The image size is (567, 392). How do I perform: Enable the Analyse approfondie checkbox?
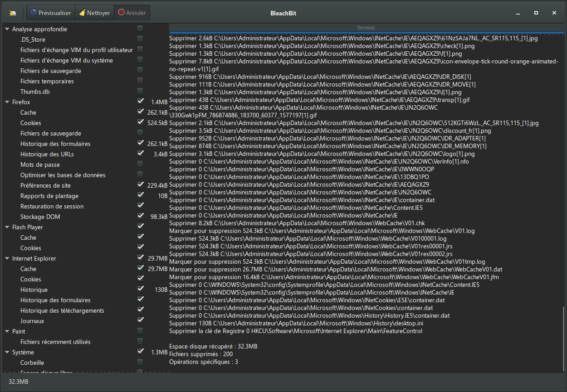tap(140, 29)
